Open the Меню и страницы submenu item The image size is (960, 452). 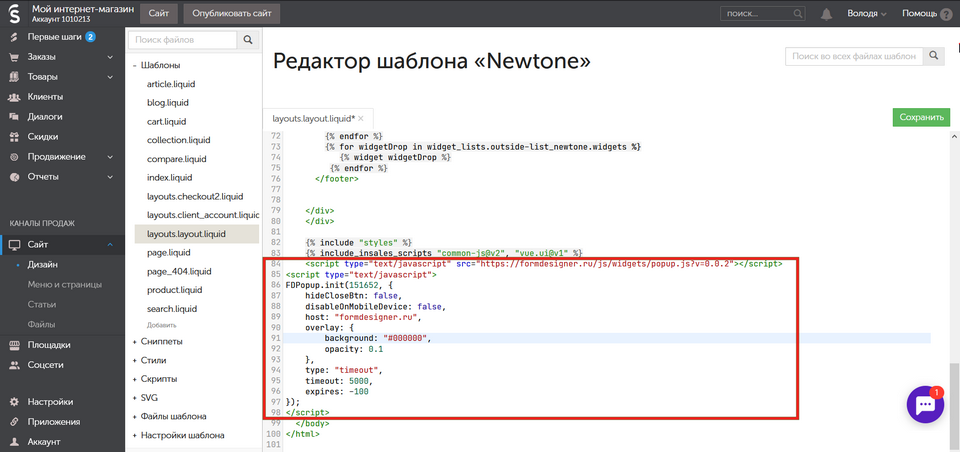point(64,284)
